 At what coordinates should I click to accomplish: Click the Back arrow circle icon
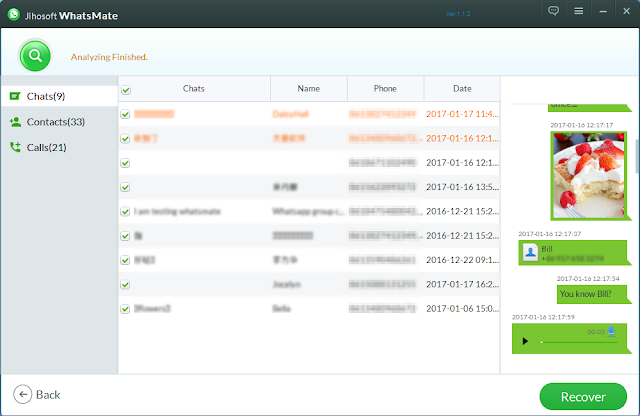click(x=22, y=394)
